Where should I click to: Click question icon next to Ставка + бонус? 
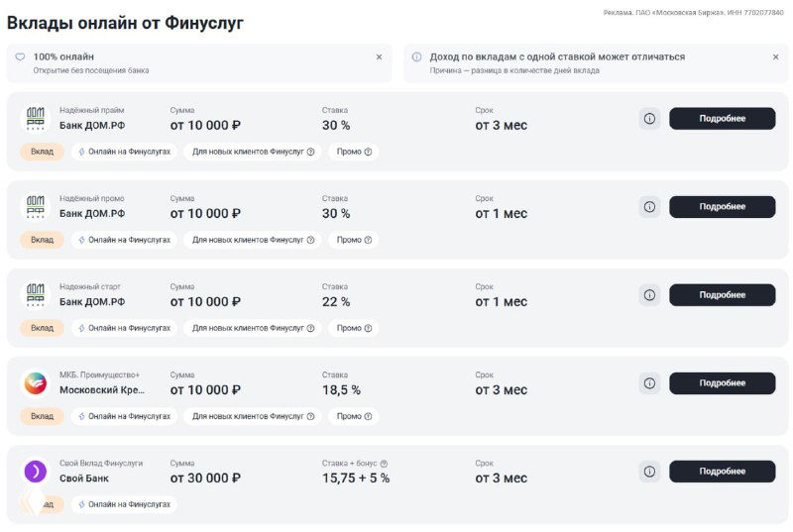tap(384, 464)
